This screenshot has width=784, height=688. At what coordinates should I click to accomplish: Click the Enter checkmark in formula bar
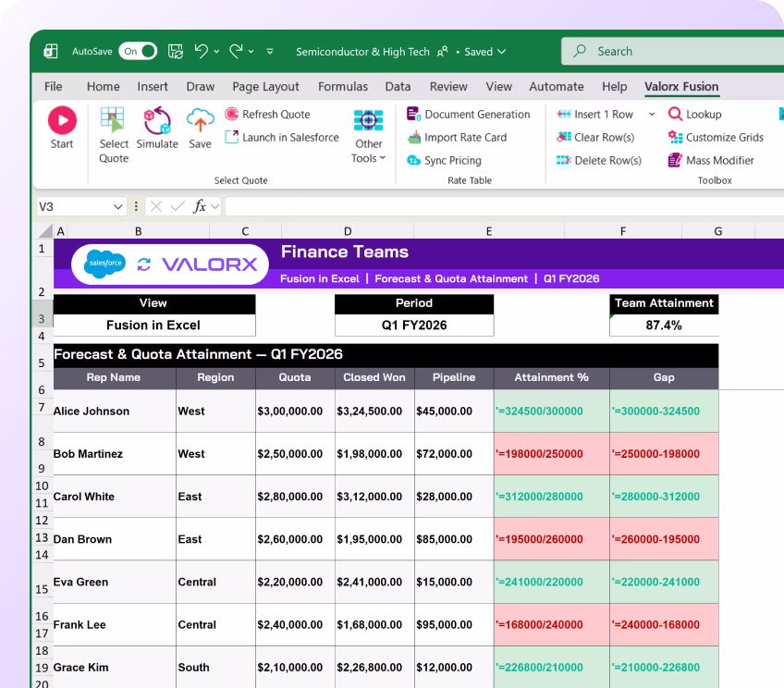click(178, 206)
